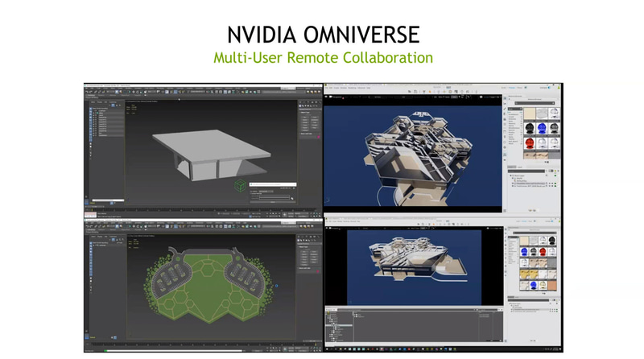Click pink MAXScript listener box in top-left window

pos(90,214)
